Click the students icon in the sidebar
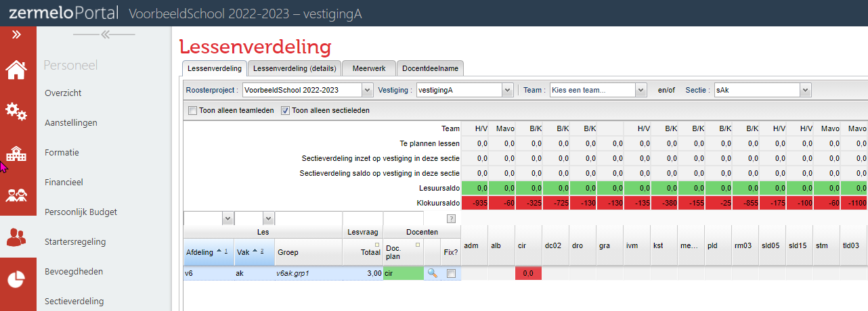Image resolution: width=868 pixels, height=311 pixels. 16,196
